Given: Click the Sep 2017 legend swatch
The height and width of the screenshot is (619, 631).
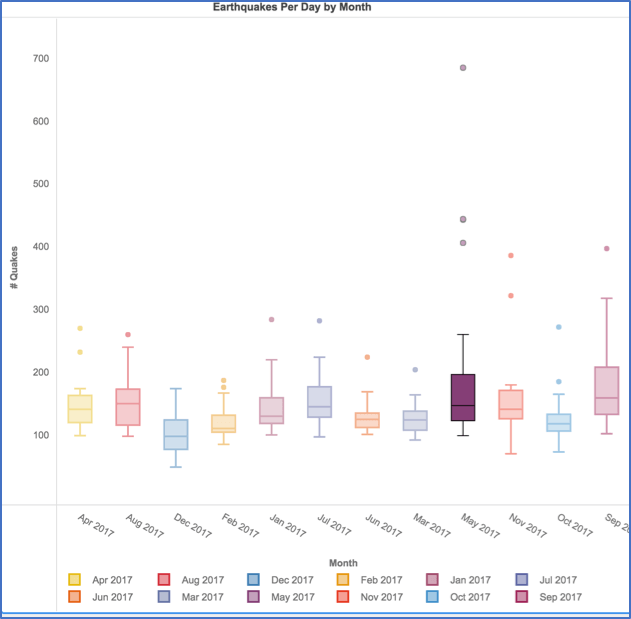Looking at the screenshot, I should coord(521,597).
